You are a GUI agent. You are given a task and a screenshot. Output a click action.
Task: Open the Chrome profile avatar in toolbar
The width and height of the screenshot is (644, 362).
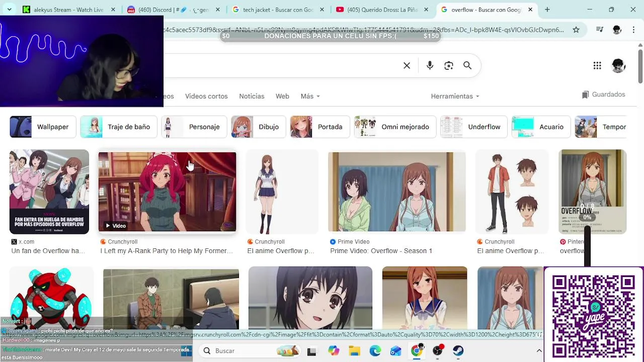[617, 30]
